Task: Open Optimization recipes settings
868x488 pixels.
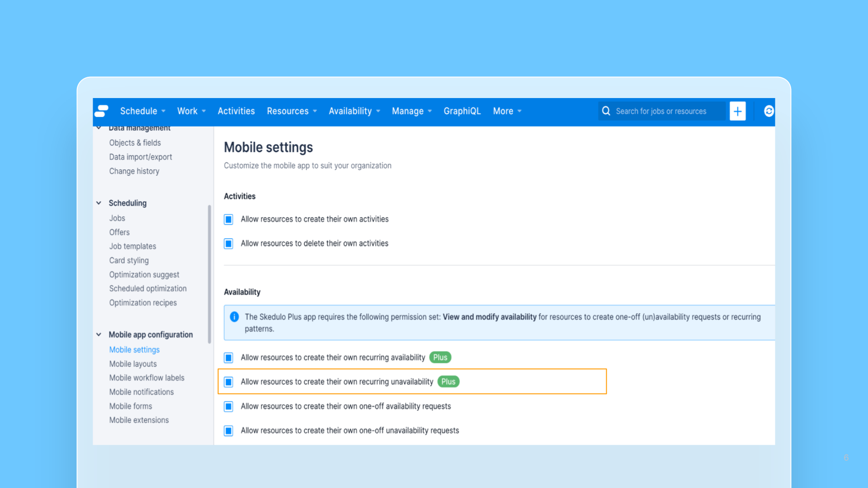Action: click(x=143, y=303)
